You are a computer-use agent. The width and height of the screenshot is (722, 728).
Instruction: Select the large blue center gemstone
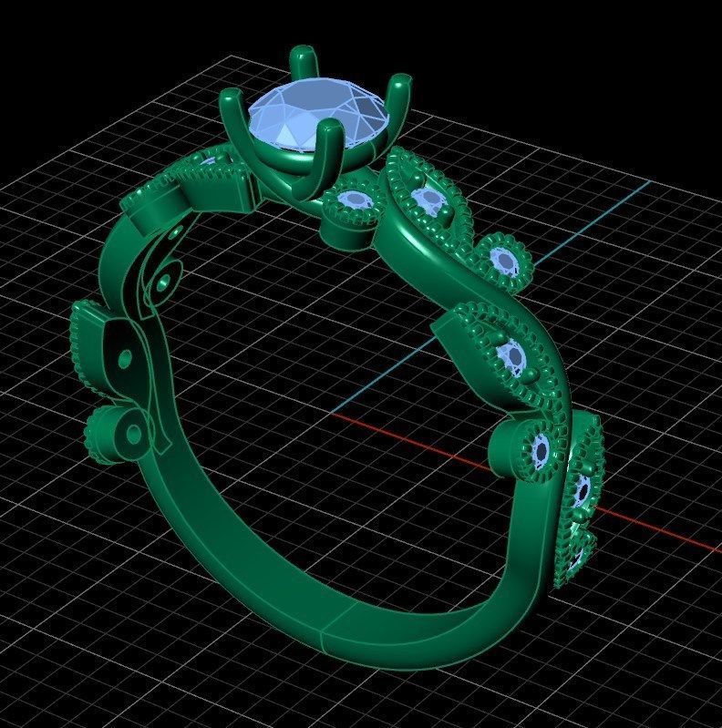pos(319,115)
